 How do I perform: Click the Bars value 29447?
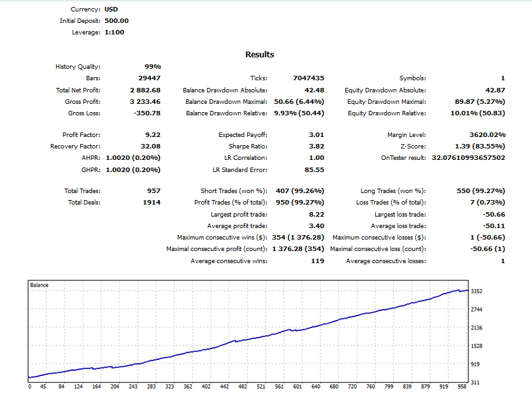coord(149,78)
